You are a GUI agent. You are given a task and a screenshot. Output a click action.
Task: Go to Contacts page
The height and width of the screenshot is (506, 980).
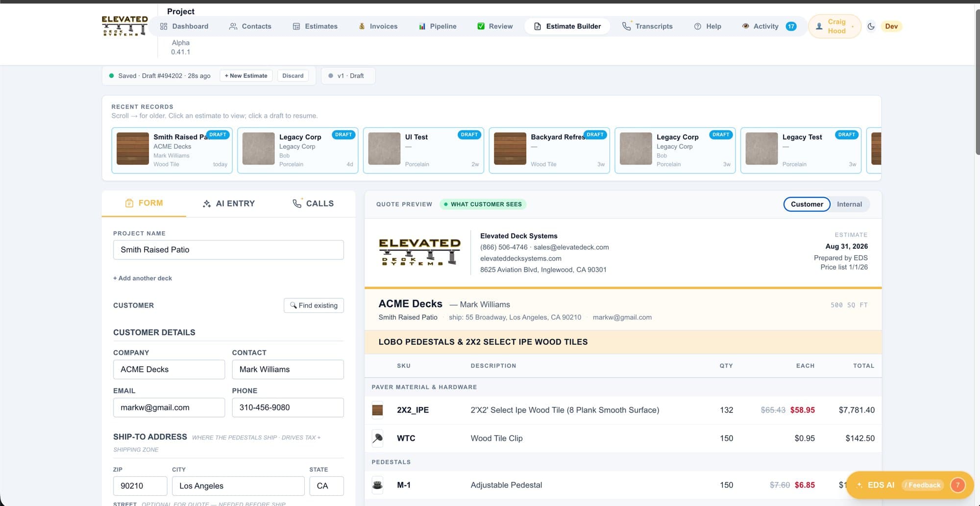[250, 26]
